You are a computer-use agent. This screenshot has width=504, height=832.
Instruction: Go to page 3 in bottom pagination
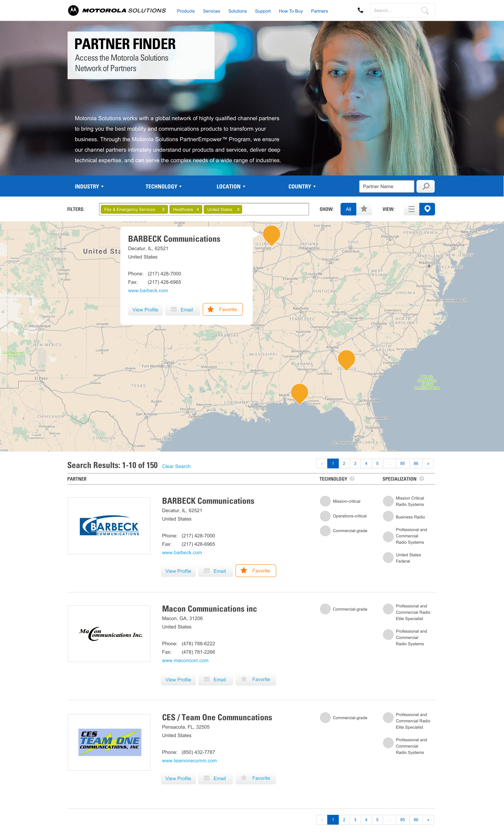pyautogui.click(x=355, y=820)
